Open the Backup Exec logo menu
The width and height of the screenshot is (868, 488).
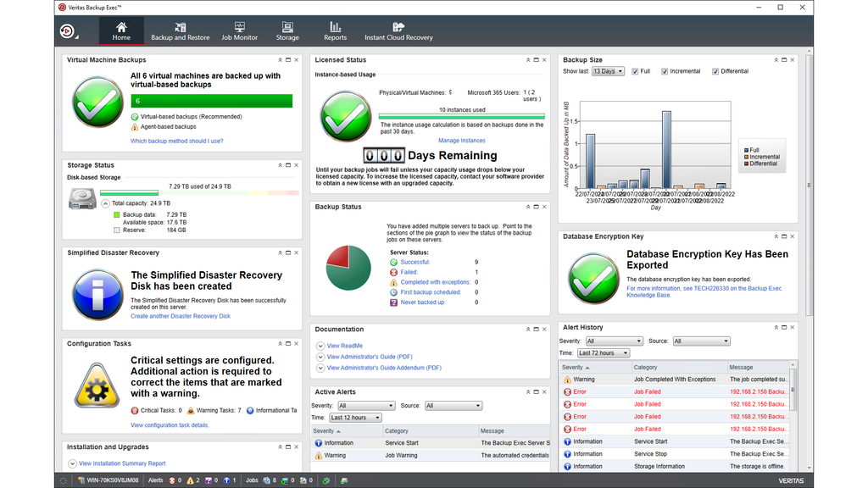68,30
